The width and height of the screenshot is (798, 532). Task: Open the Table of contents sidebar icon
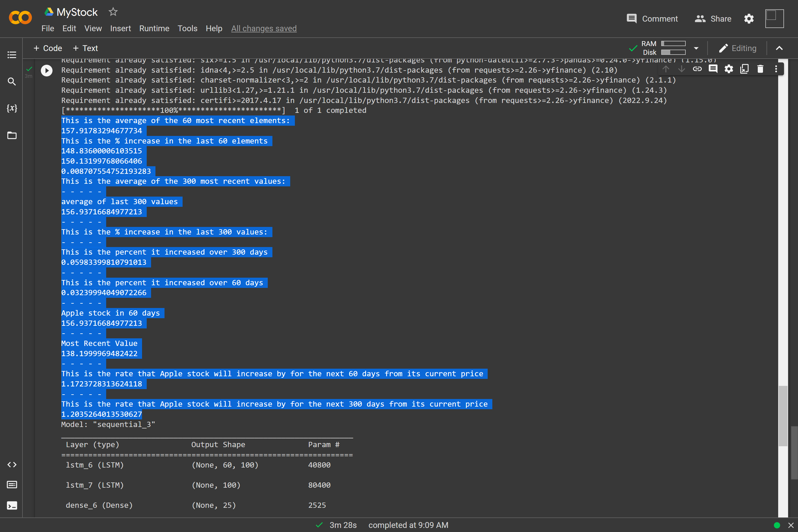tap(12, 55)
